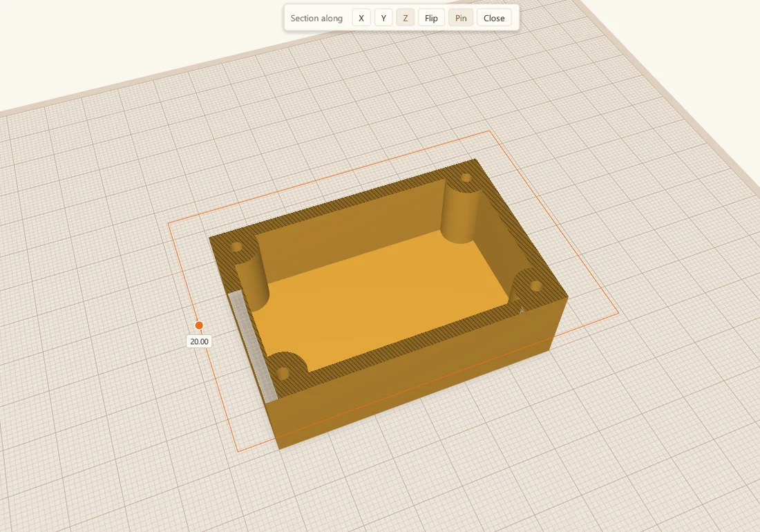Click the hatched cut surface on front wall

pyautogui.click(x=412, y=339)
